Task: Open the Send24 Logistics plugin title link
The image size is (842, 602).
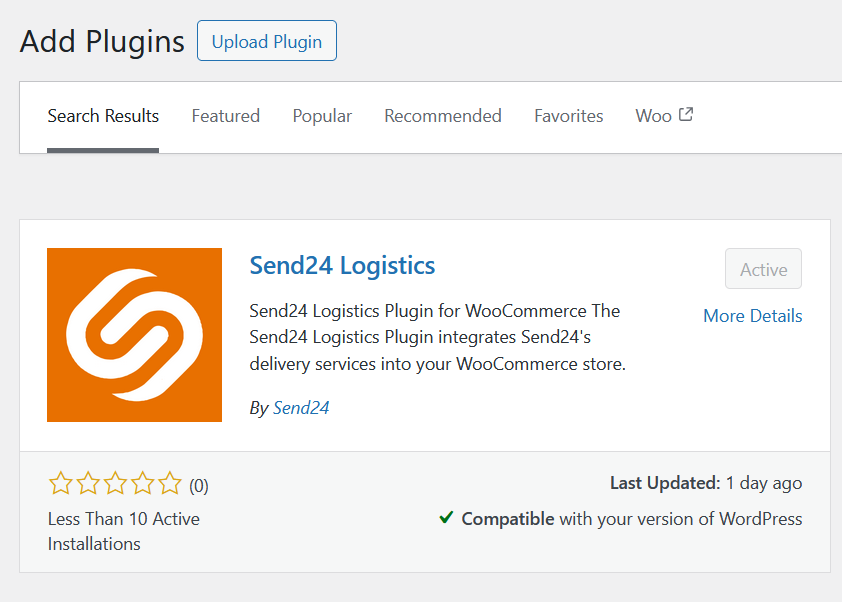Action: click(342, 265)
